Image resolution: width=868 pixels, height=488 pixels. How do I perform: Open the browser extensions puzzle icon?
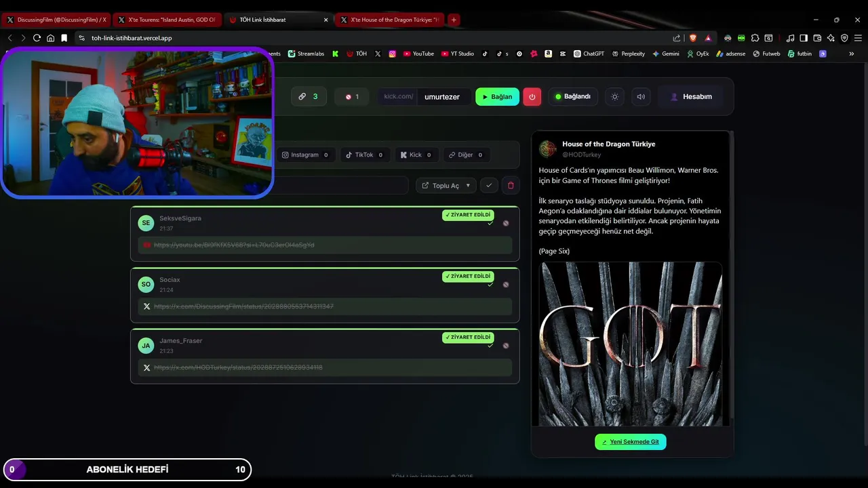pyautogui.click(x=755, y=38)
